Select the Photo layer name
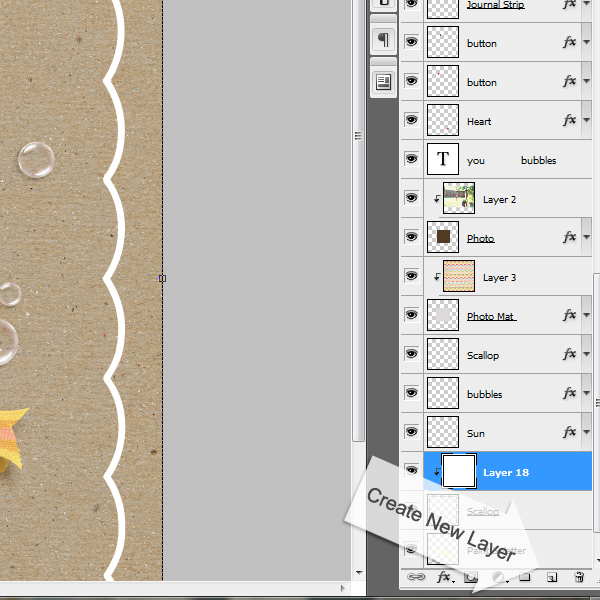The height and width of the screenshot is (600, 600). [481, 238]
